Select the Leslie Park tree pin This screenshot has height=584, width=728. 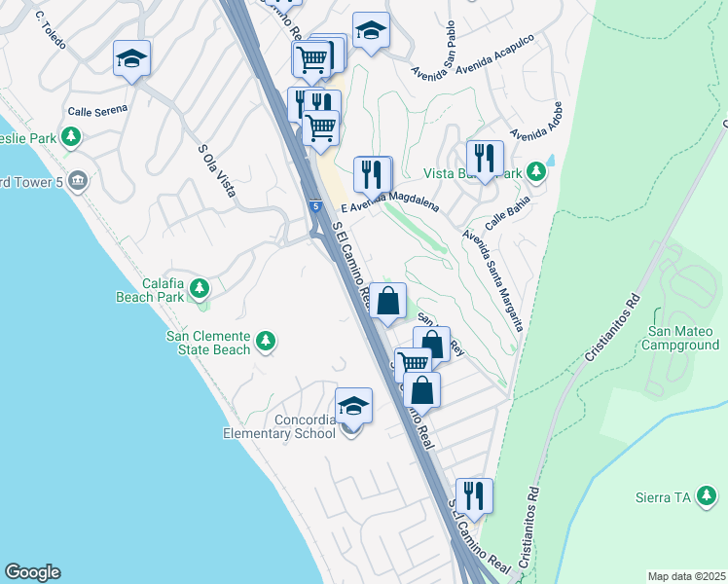click(x=71, y=137)
